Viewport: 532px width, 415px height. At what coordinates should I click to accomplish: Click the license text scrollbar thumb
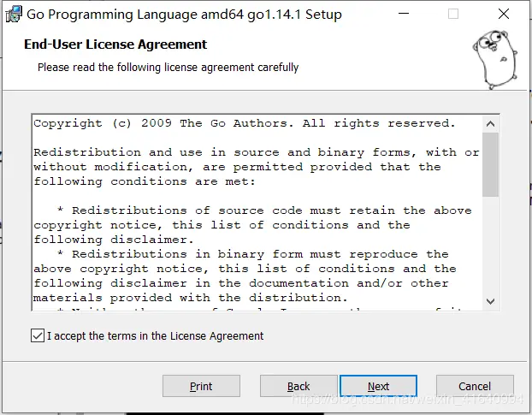click(x=490, y=164)
